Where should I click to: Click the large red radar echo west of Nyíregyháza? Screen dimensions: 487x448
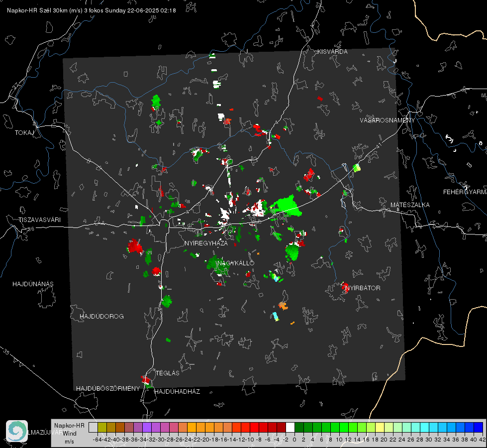[x=135, y=246]
